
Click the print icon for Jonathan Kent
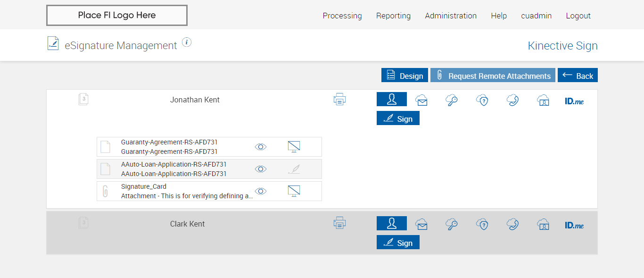(x=339, y=100)
